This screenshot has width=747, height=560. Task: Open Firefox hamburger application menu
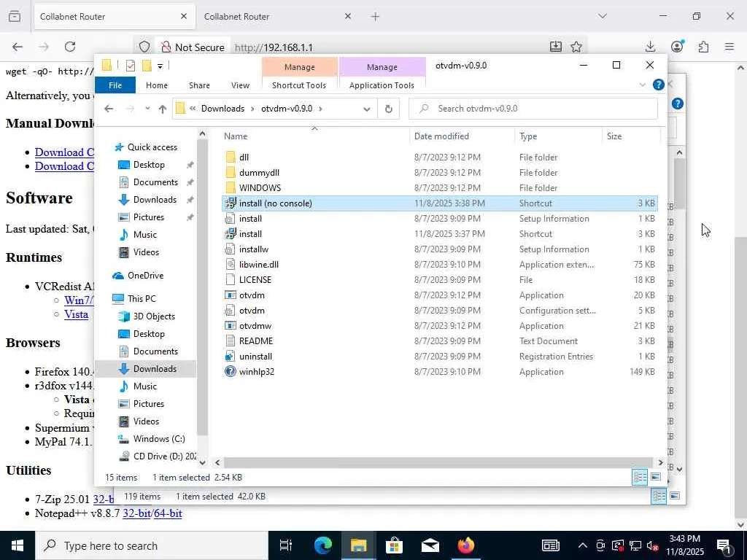tap(729, 47)
